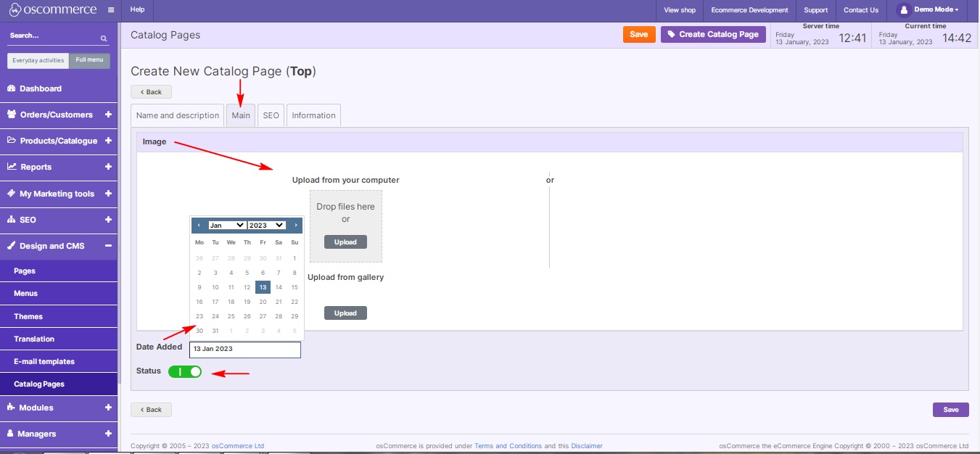This screenshot has width=980, height=454.
Task: Switch to the Name and description tab
Action: click(178, 115)
